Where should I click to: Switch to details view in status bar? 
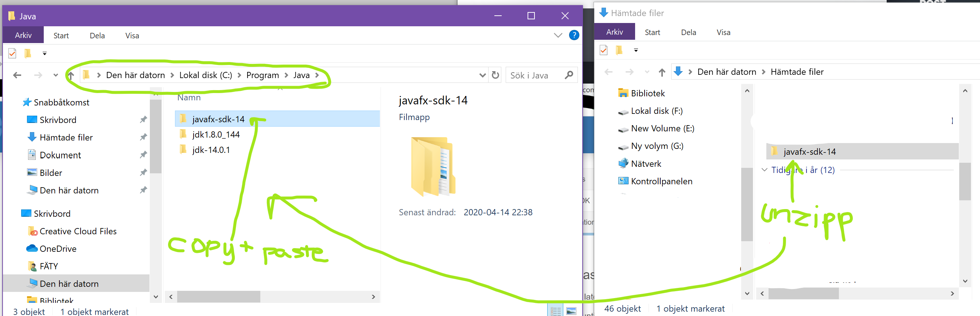coord(555,311)
